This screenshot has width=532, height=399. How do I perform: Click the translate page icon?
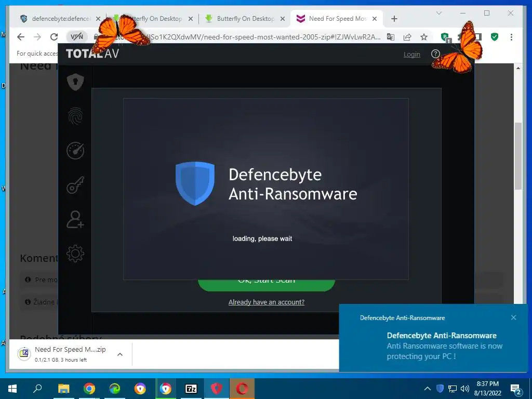(391, 37)
